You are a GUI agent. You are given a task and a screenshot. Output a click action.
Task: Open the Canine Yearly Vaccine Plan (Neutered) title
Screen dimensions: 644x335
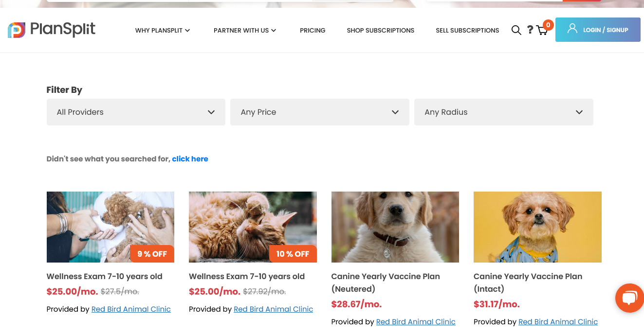point(386,282)
